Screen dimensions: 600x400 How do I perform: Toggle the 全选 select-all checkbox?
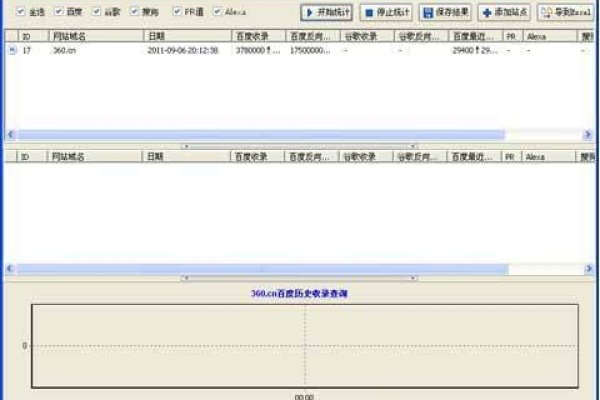(x=21, y=11)
